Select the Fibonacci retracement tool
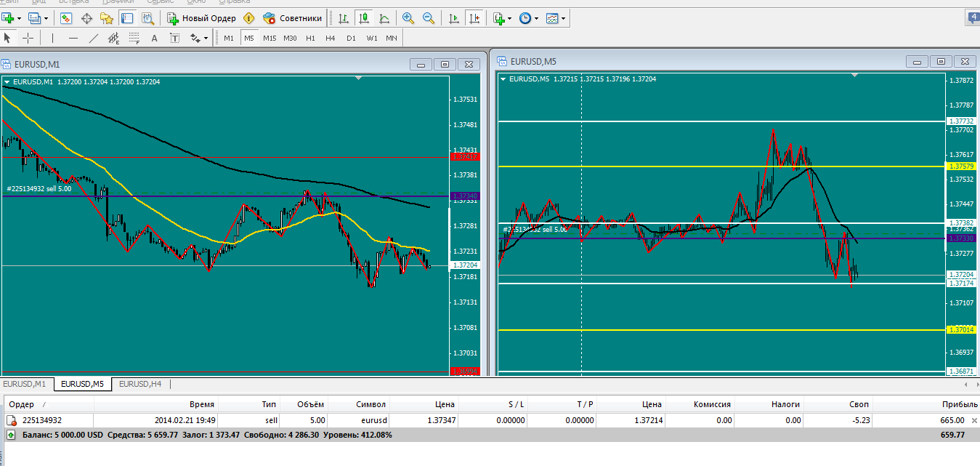Viewport: 980px width, 466px height. tap(134, 38)
